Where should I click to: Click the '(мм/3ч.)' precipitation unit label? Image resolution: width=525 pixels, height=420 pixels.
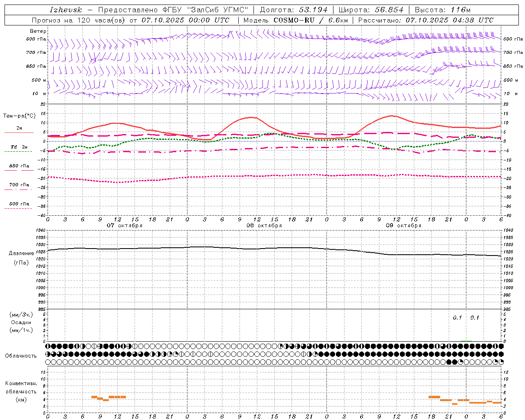pyautogui.click(x=21, y=315)
